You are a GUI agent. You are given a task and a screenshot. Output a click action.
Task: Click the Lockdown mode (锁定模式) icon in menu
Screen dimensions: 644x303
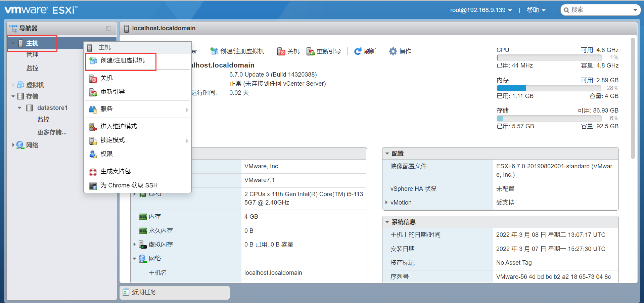click(93, 140)
